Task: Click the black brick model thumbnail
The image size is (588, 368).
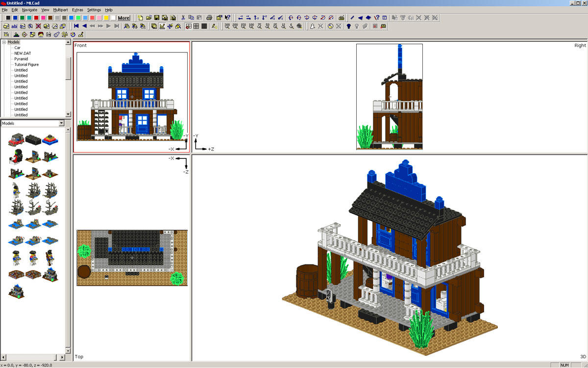Action: (x=33, y=139)
